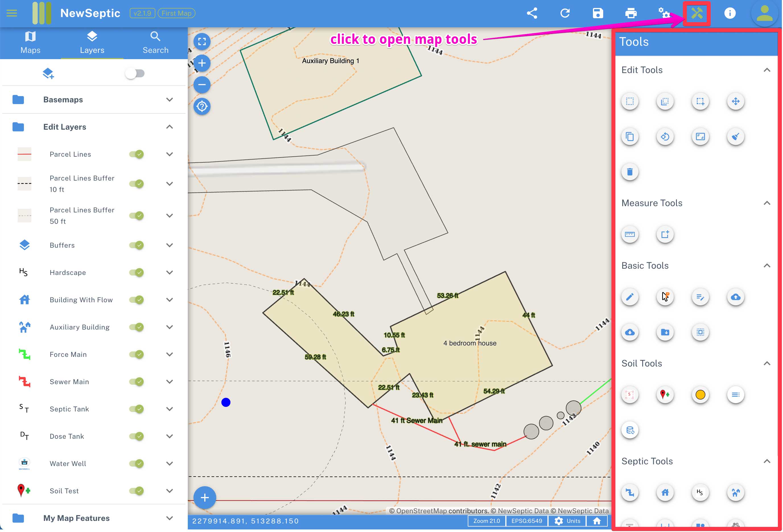Click the building with flow tool
783x532 pixels.
click(x=664, y=492)
